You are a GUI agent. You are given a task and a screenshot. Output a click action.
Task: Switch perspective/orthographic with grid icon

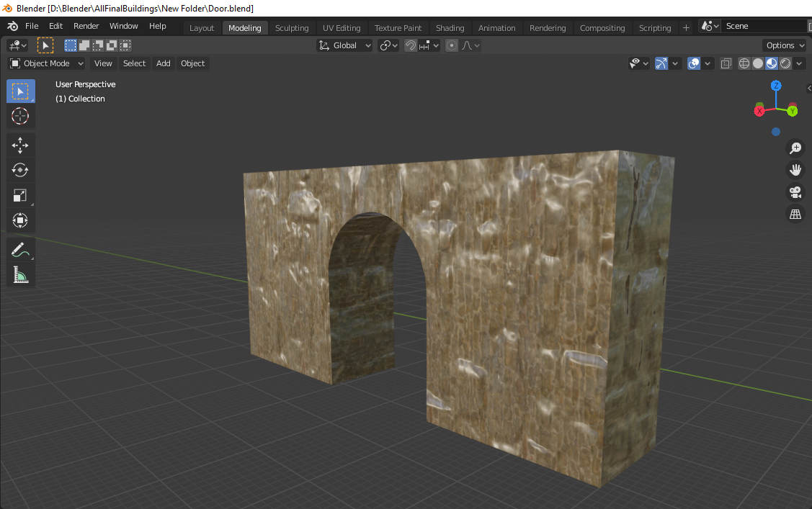(x=795, y=214)
